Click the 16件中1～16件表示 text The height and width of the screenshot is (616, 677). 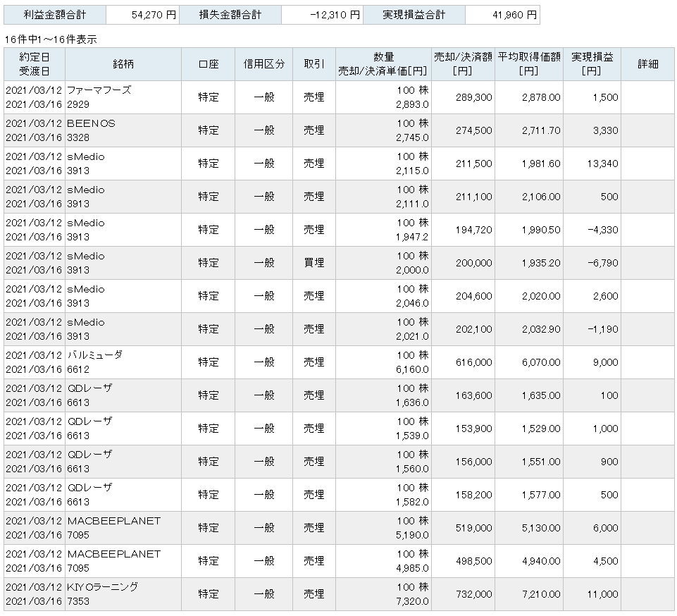(x=51, y=39)
